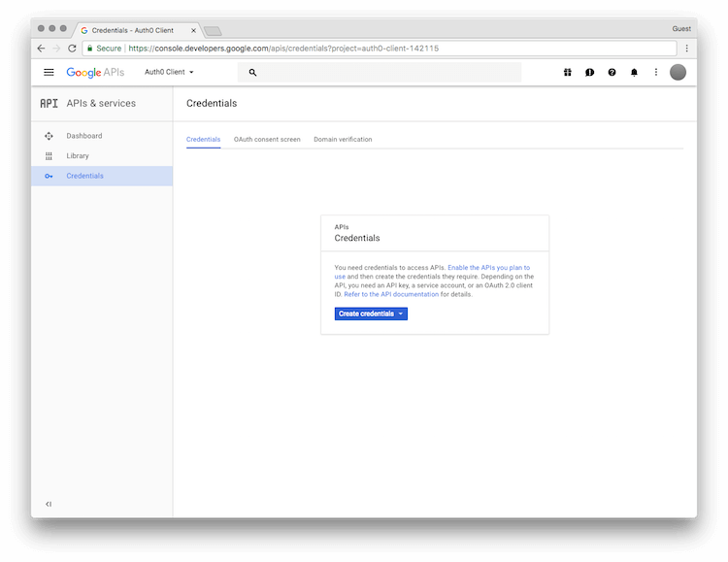Open Library in the sidebar

102,155
